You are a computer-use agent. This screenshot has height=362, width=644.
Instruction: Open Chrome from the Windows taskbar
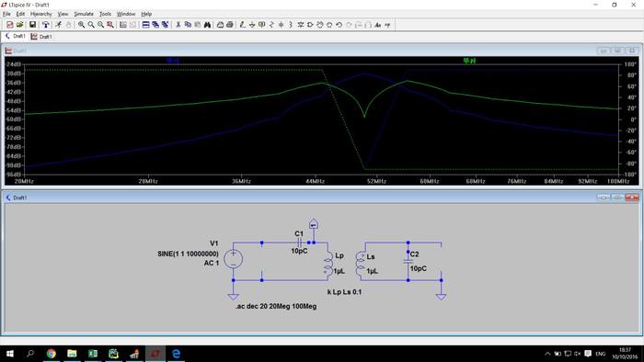pyautogui.click(x=51, y=354)
